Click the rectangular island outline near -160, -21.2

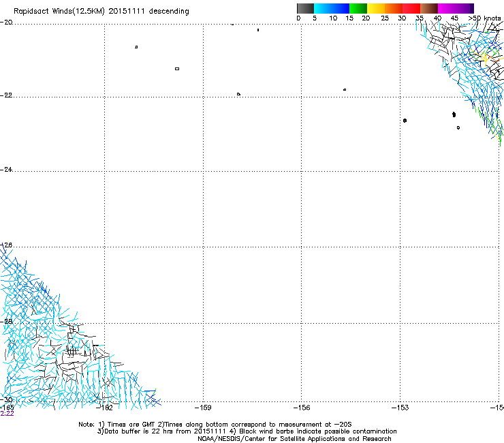tap(177, 69)
